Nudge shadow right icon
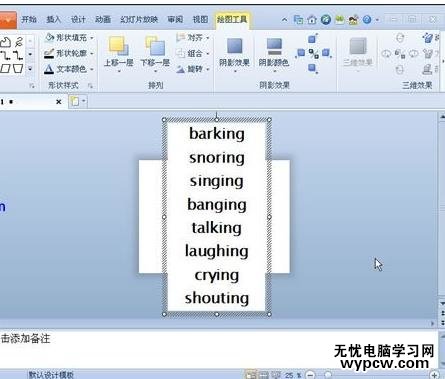This screenshot has width=445, height=379. click(x=326, y=53)
